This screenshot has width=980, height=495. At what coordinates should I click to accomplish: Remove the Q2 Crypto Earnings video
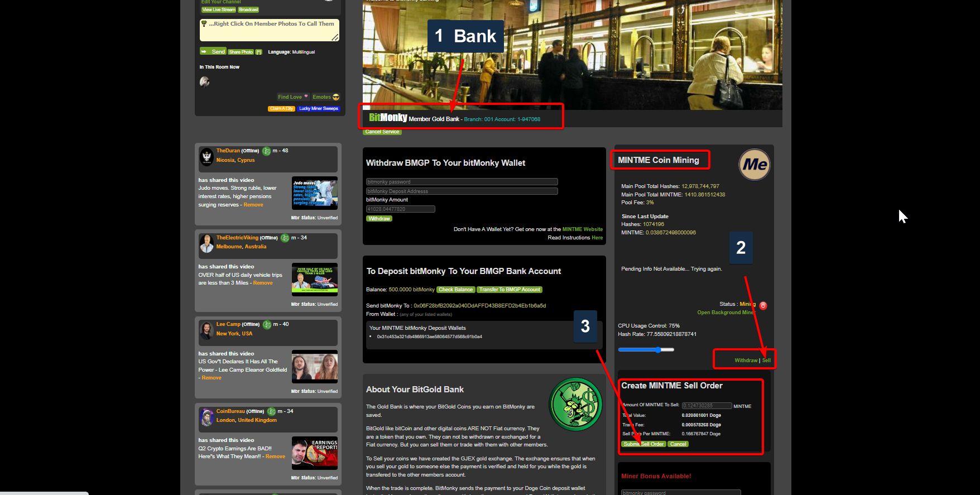pos(275,456)
